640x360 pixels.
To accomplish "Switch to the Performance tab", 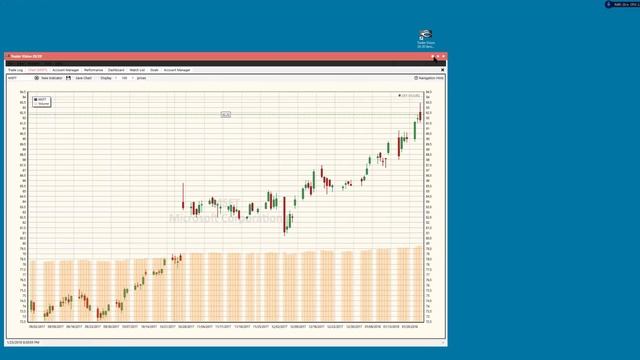I will tap(94, 70).
